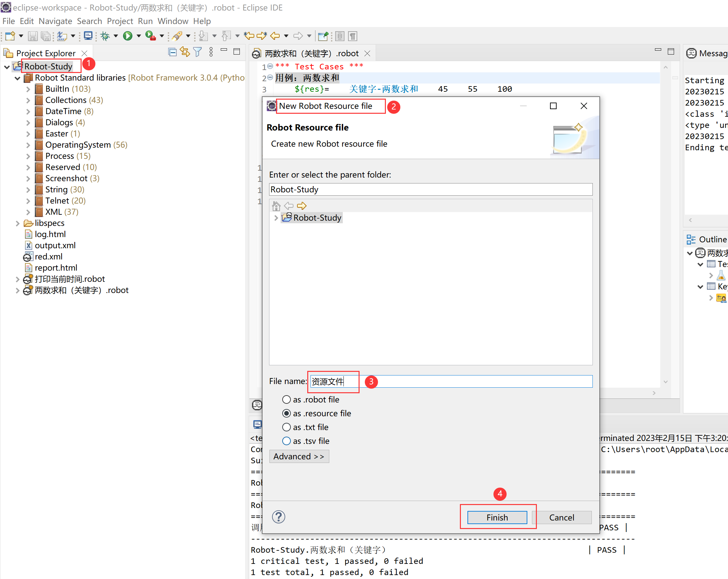Screen dimensions: 728x579
Task: Click the Advanced >> button
Action: [299, 456]
